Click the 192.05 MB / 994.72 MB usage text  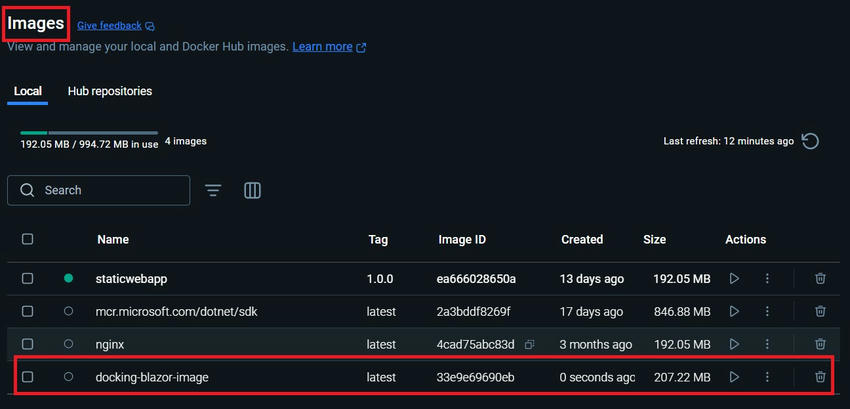click(89, 144)
